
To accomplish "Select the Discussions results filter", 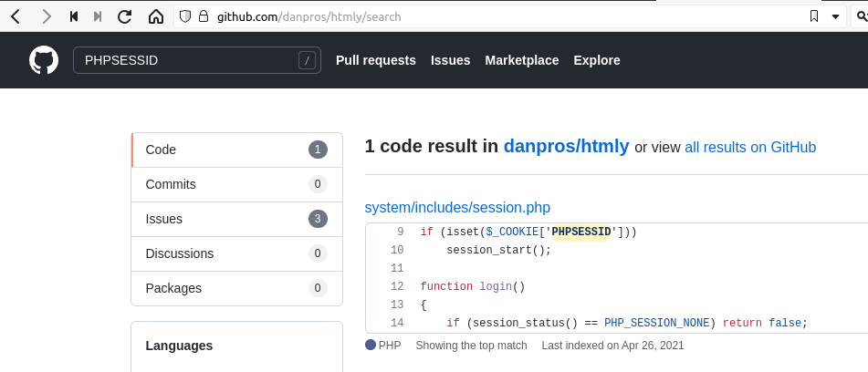I will pos(237,253).
